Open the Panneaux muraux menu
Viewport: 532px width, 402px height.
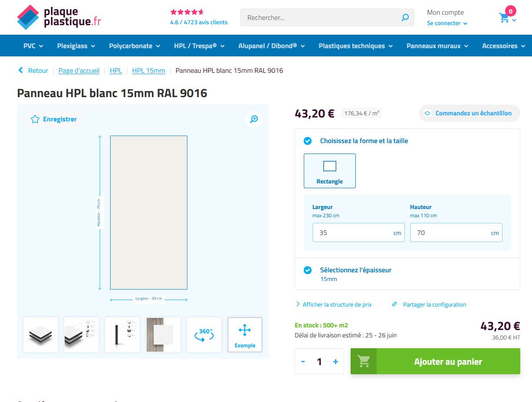tap(437, 46)
